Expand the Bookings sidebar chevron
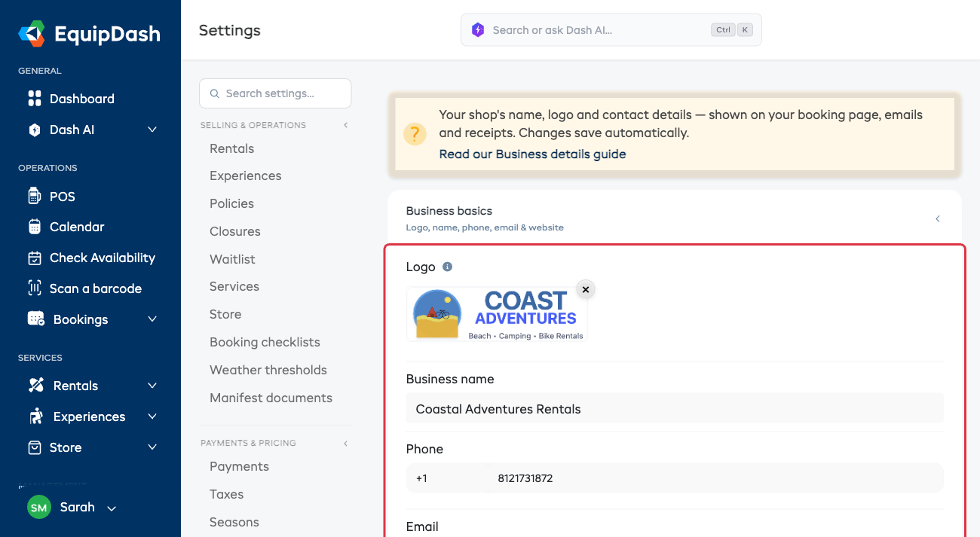The width and height of the screenshot is (980, 537). 152,319
